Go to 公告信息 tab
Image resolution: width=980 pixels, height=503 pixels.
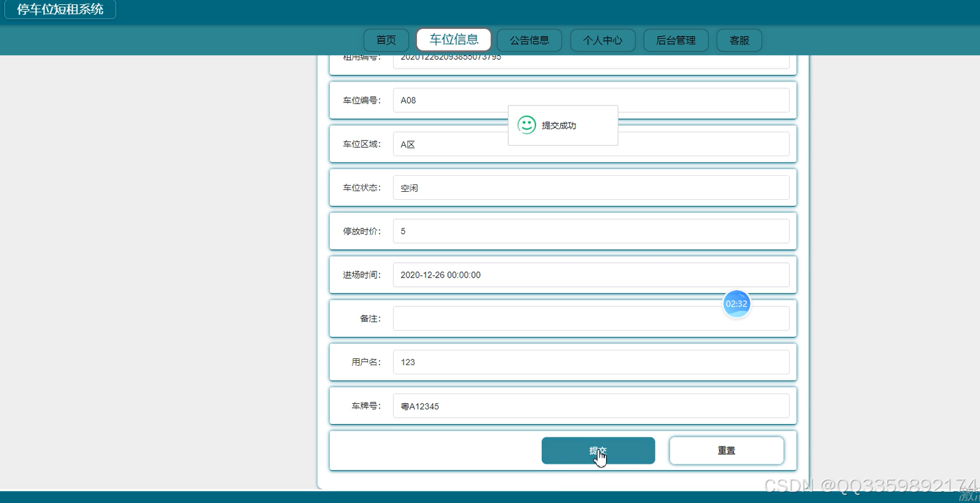[529, 40]
